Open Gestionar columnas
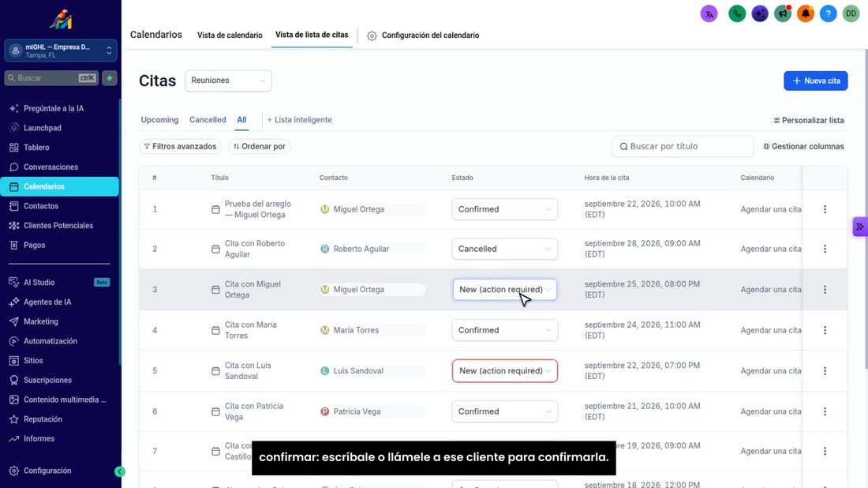Viewport: 868px width, 488px height. click(x=804, y=146)
